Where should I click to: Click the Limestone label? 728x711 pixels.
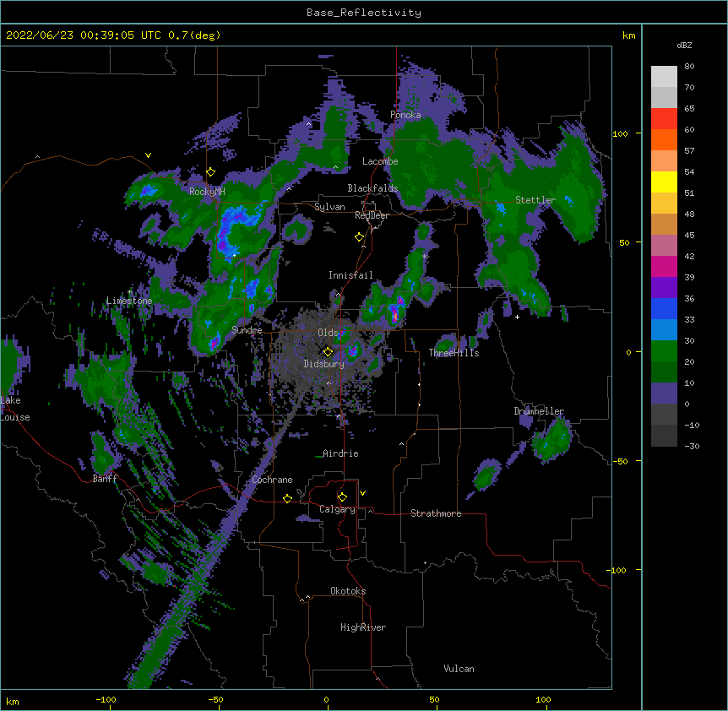129,301
